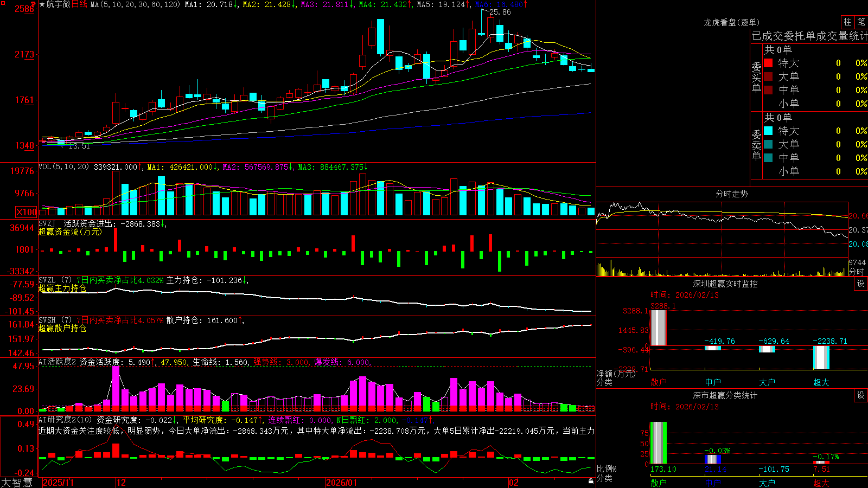Viewport: 868px width, 488px height.
Task: Click the MA(5,10,20,30,60,120) indicator parameters
Action: click(135, 4)
